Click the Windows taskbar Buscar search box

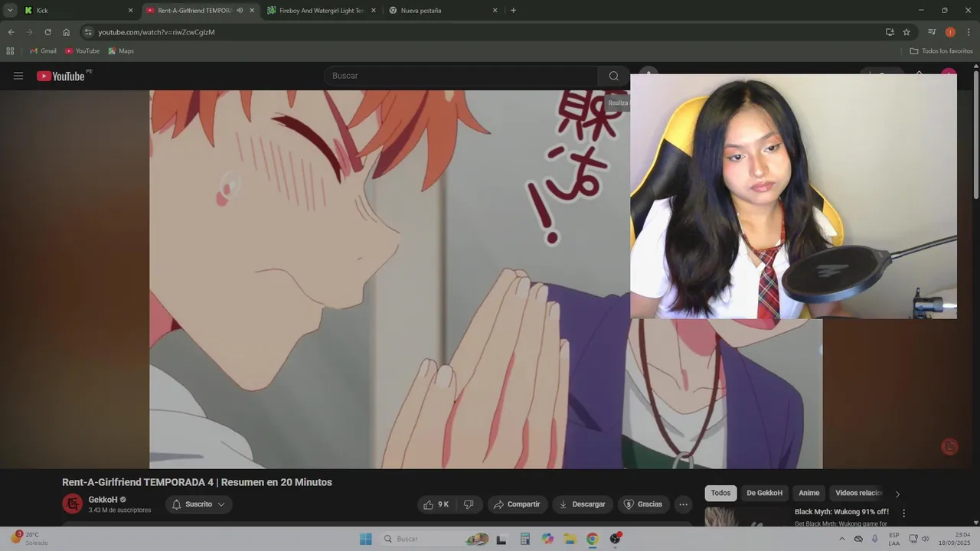[x=434, y=539]
